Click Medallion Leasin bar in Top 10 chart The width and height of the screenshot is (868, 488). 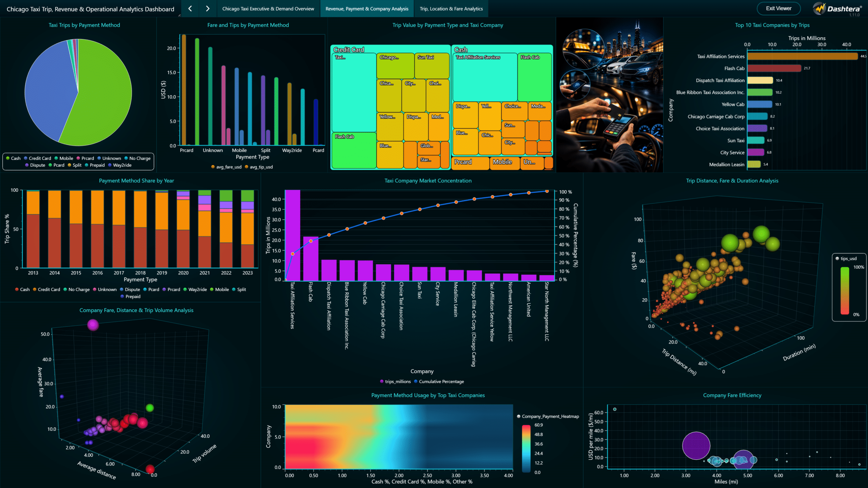754,164
